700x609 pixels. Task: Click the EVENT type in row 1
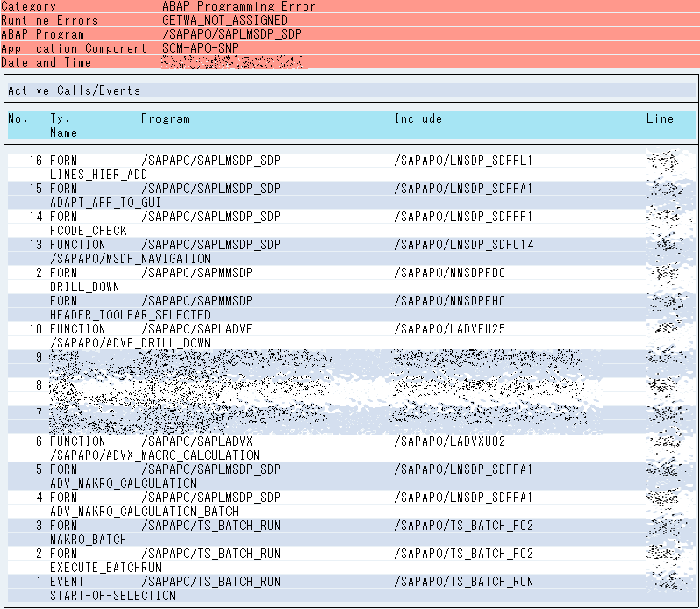[x=67, y=582]
